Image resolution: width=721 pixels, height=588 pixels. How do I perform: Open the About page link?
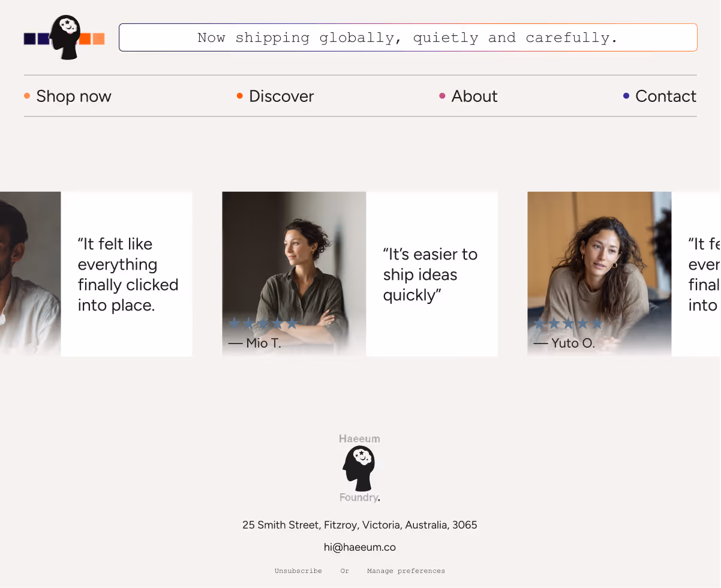tap(474, 96)
